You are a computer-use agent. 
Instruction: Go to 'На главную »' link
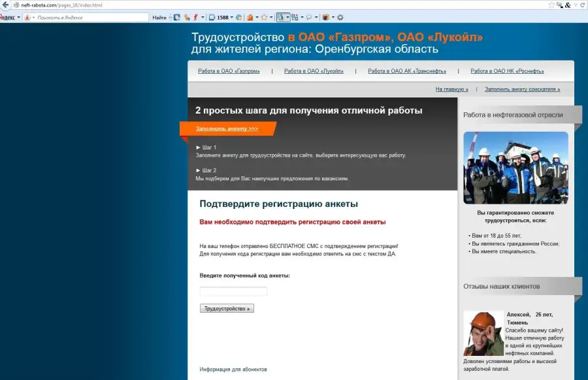452,89
